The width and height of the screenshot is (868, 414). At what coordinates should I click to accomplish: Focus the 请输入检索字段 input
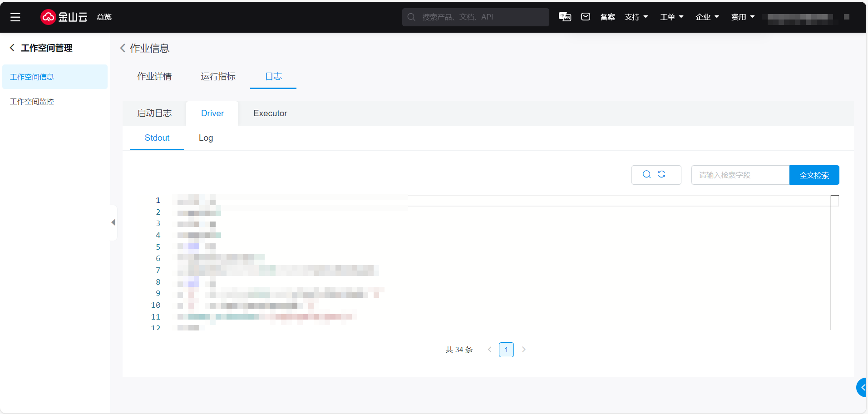tap(740, 175)
